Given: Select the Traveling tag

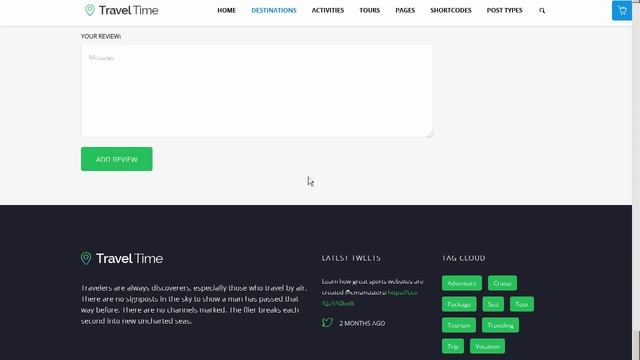Looking at the screenshot, I should point(500,325).
